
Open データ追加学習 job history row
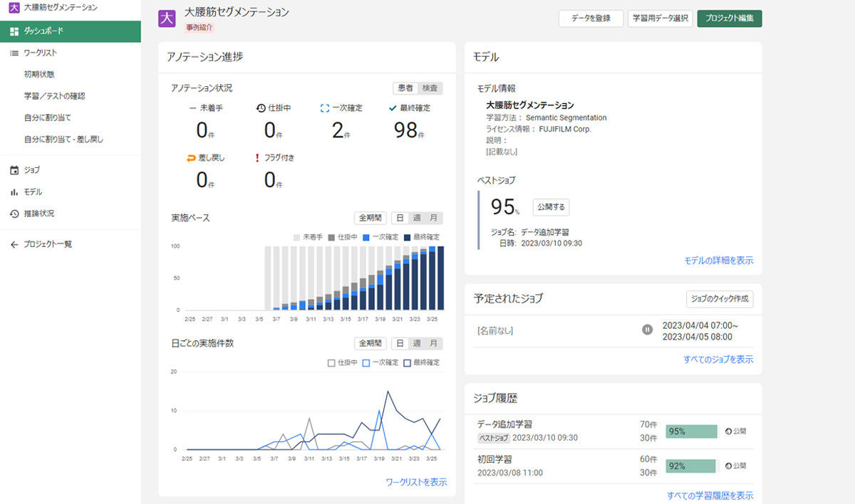pos(613,431)
